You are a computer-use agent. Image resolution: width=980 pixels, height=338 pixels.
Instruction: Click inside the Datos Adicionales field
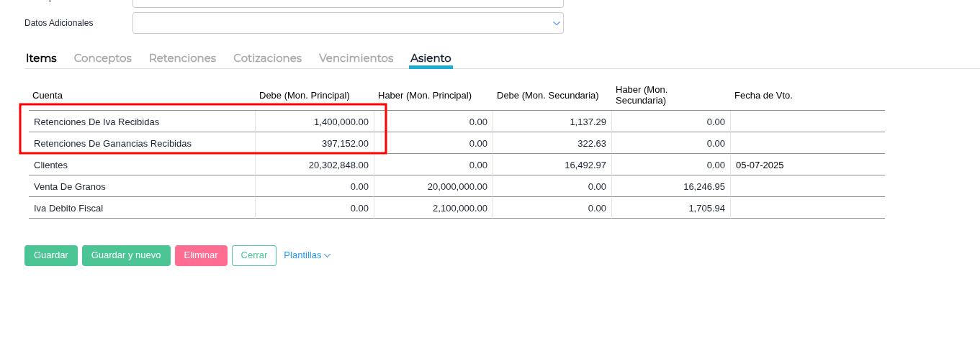(338, 23)
